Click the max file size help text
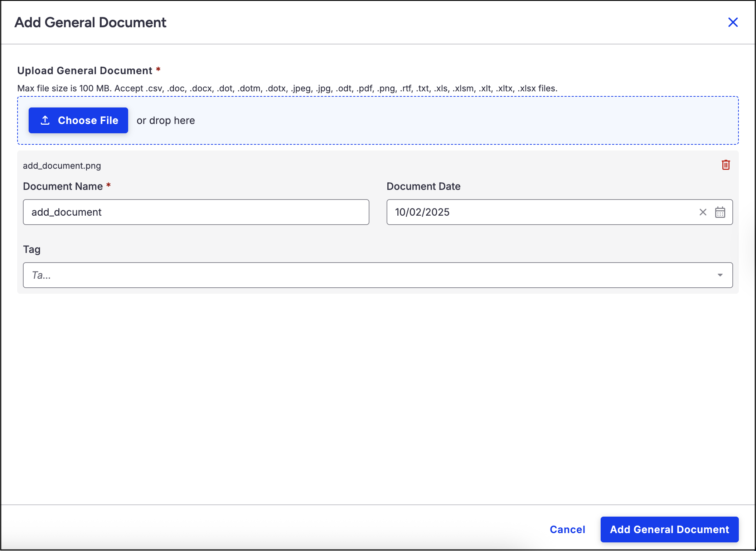756x551 pixels. coord(287,88)
